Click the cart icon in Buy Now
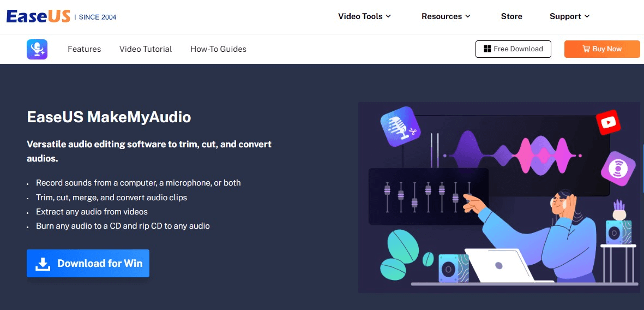The width and height of the screenshot is (644, 310). (x=586, y=49)
